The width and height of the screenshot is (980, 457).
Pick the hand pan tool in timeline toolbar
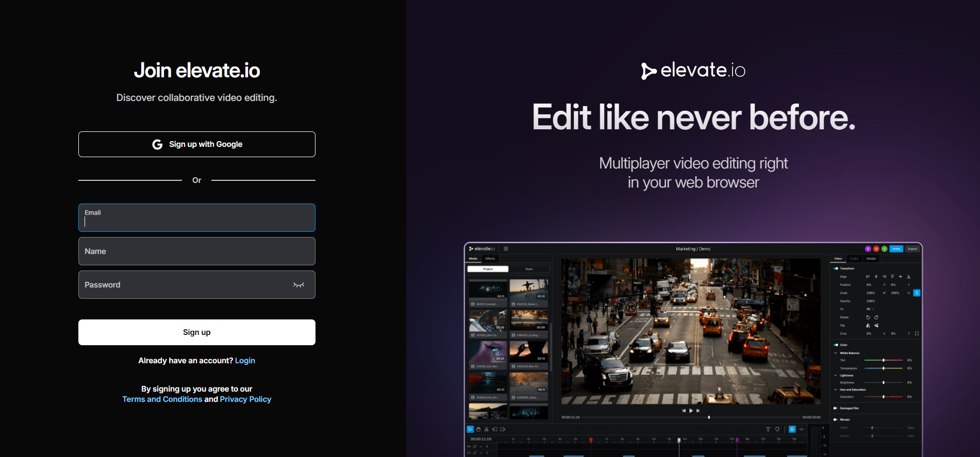478,429
